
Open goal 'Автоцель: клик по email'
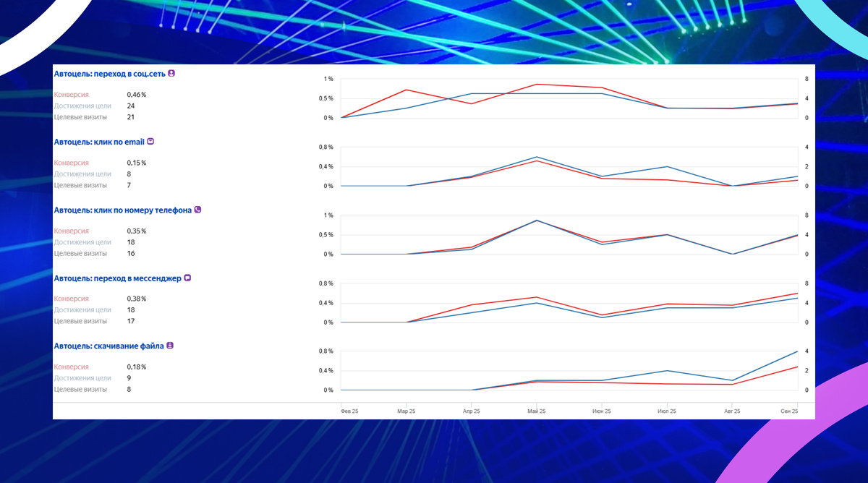(x=99, y=142)
